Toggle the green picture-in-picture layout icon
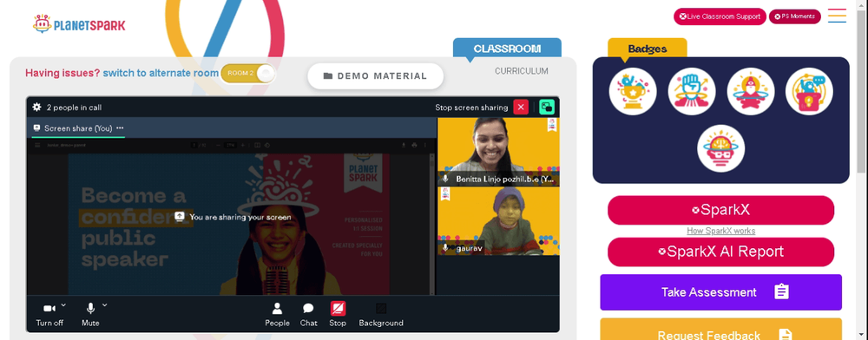Viewport: 868px width, 340px height. (546, 108)
